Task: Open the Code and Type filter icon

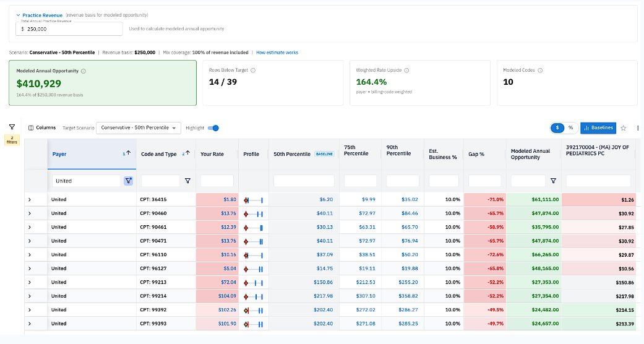Action: pyautogui.click(x=187, y=181)
